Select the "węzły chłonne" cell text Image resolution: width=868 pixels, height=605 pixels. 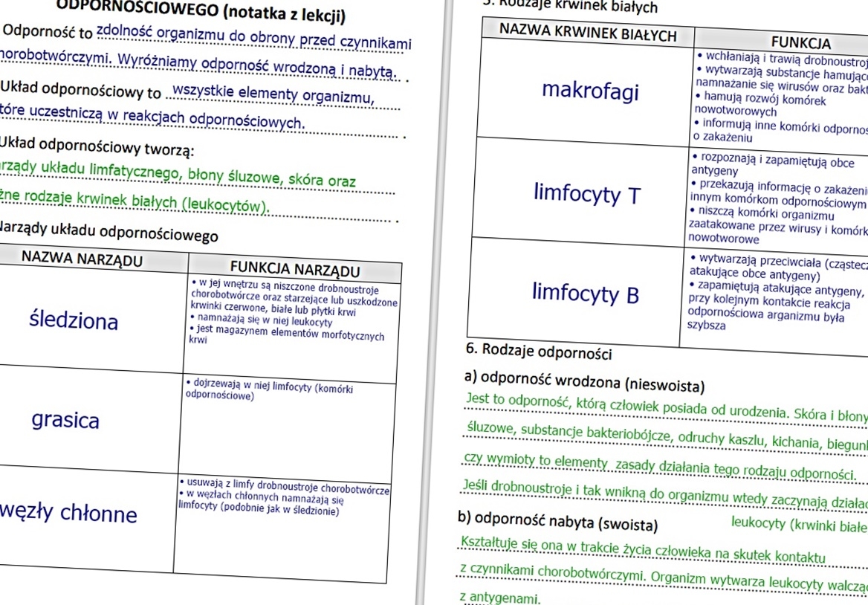(x=68, y=514)
